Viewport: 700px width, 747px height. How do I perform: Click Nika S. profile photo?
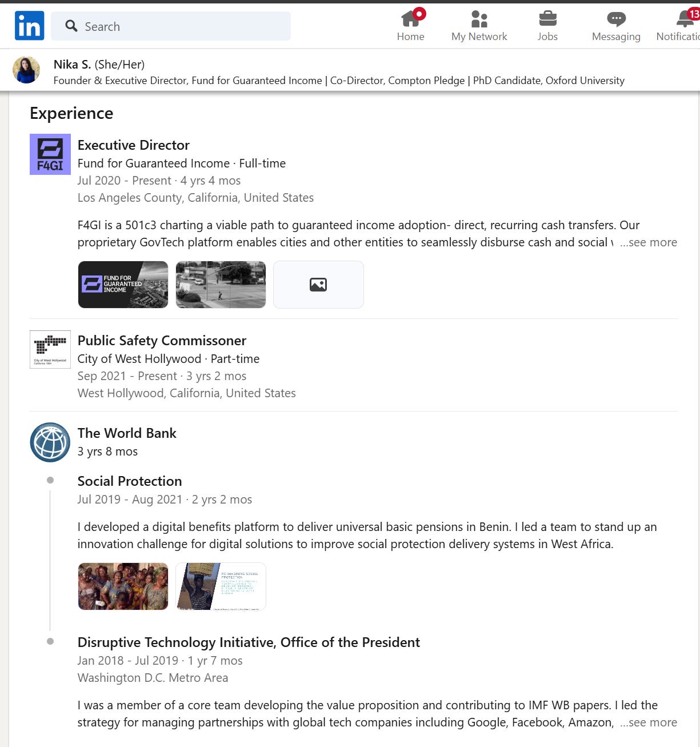(x=26, y=70)
